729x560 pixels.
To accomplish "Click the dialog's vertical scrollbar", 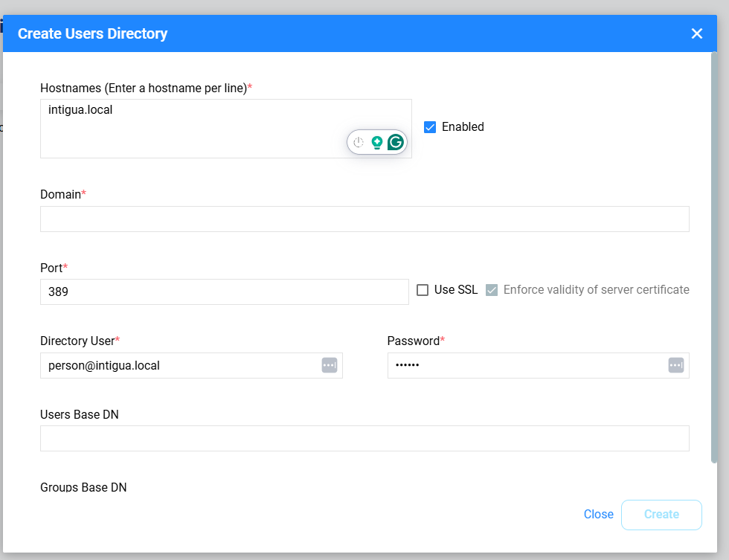I will click(x=714, y=260).
